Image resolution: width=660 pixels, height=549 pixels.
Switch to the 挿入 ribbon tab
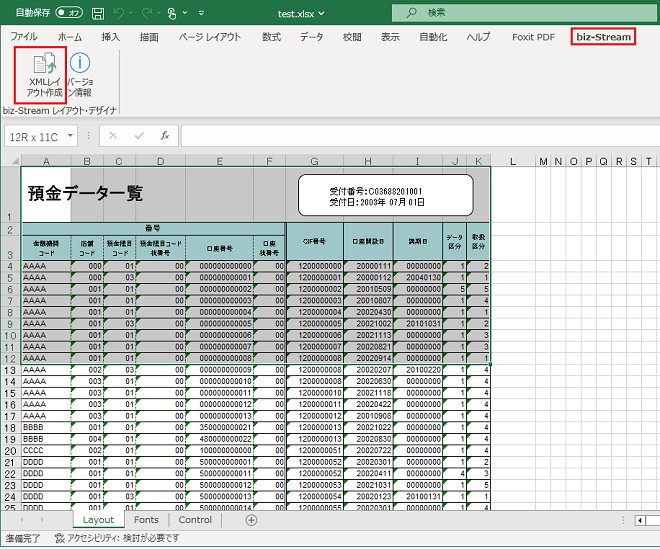pos(111,37)
